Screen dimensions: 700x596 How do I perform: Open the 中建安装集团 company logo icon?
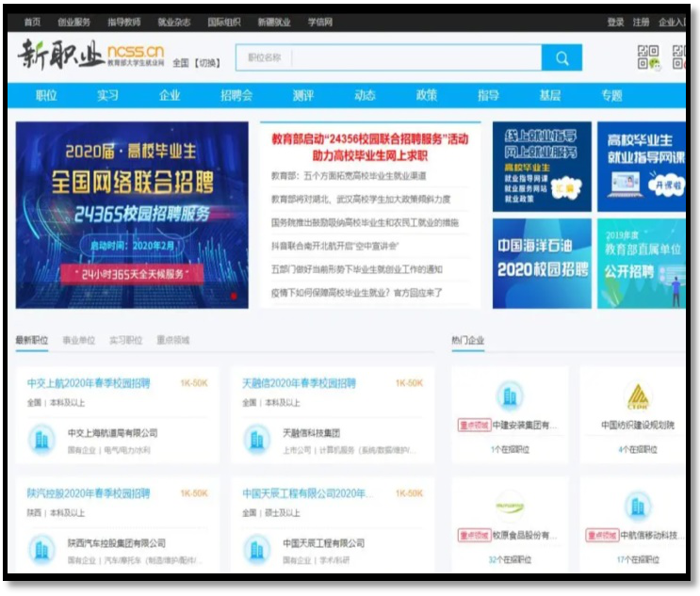[510, 395]
